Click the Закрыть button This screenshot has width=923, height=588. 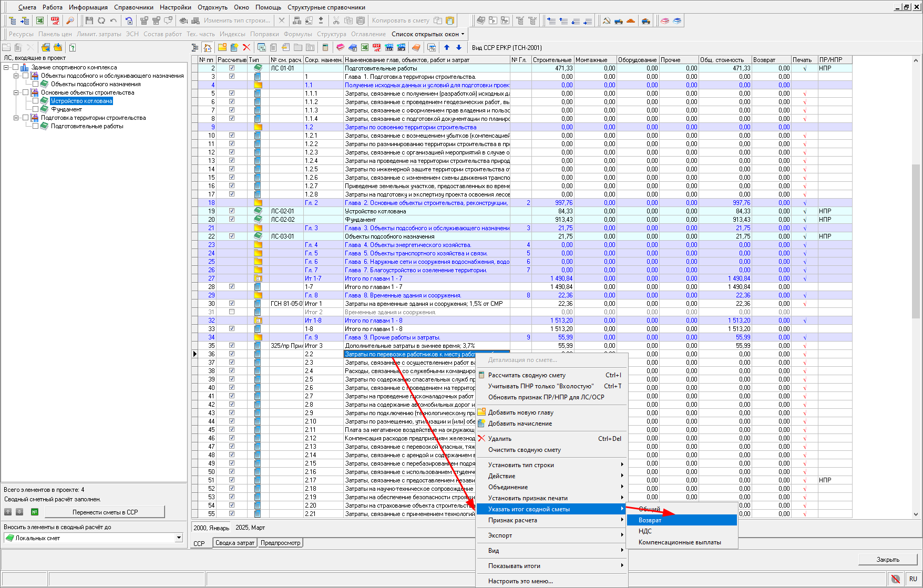[887, 560]
